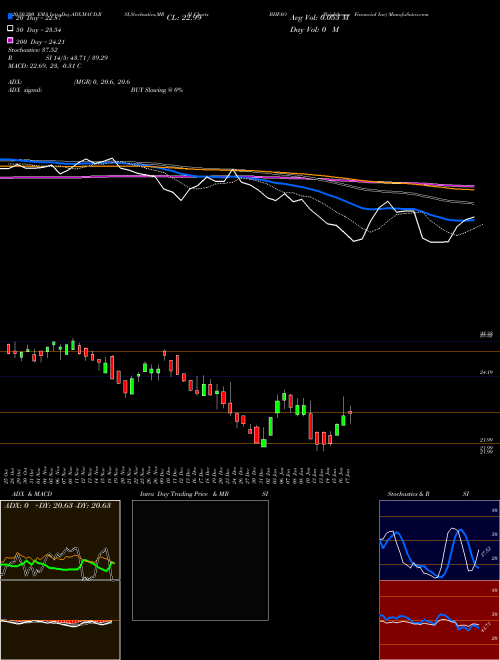Click the blue 20 Day legend swatch
This screenshot has width=500, height=660.
point(10,16)
